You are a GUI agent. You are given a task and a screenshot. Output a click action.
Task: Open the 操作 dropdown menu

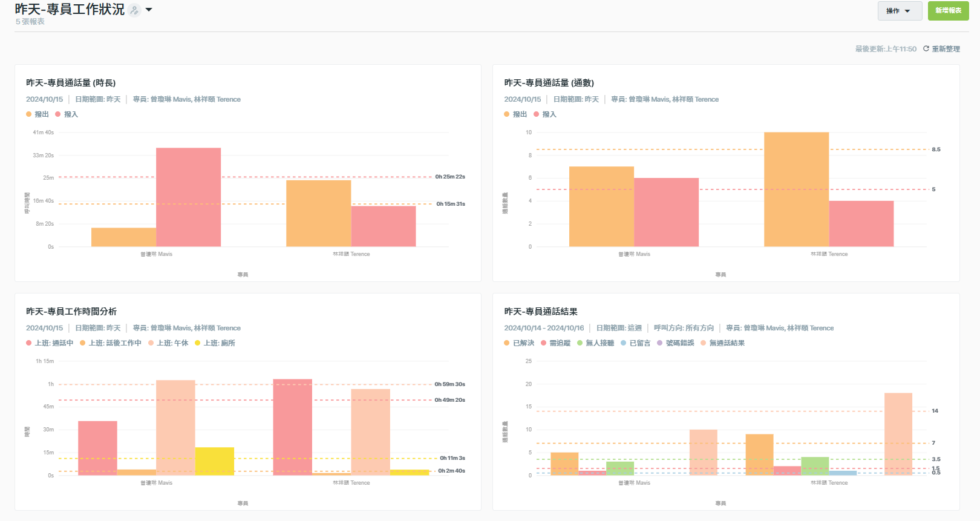click(x=900, y=11)
